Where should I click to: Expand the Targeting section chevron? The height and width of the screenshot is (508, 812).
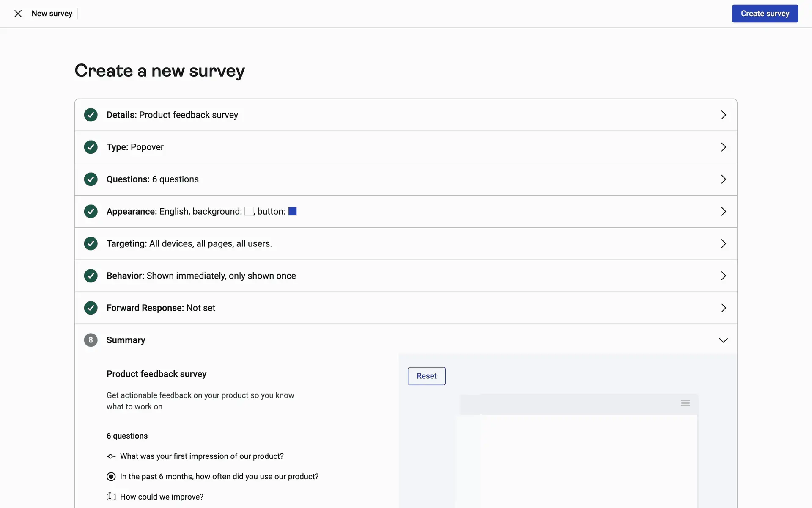pos(723,244)
